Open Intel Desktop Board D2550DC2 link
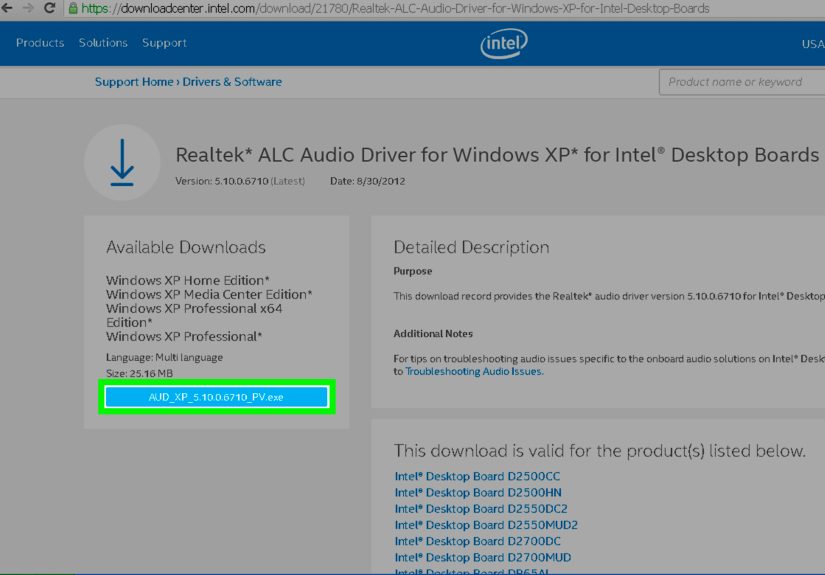Viewport: 825px width, 575px height. click(x=481, y=509)
